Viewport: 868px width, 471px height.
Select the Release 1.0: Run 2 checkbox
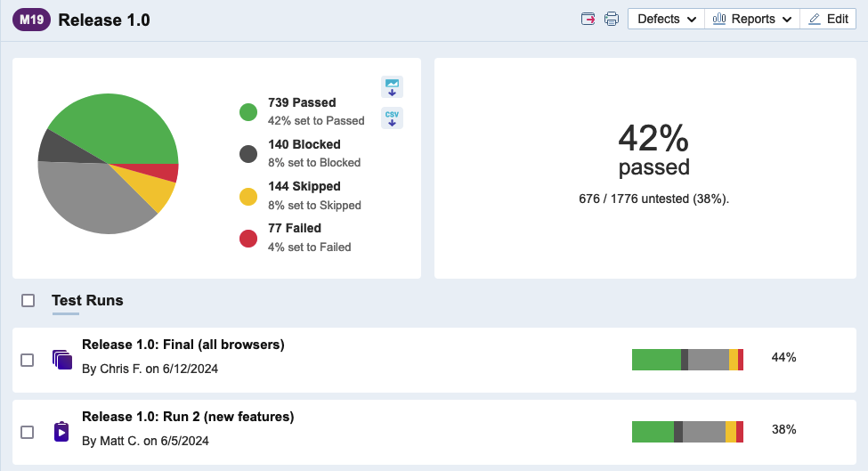coord(28,432)
